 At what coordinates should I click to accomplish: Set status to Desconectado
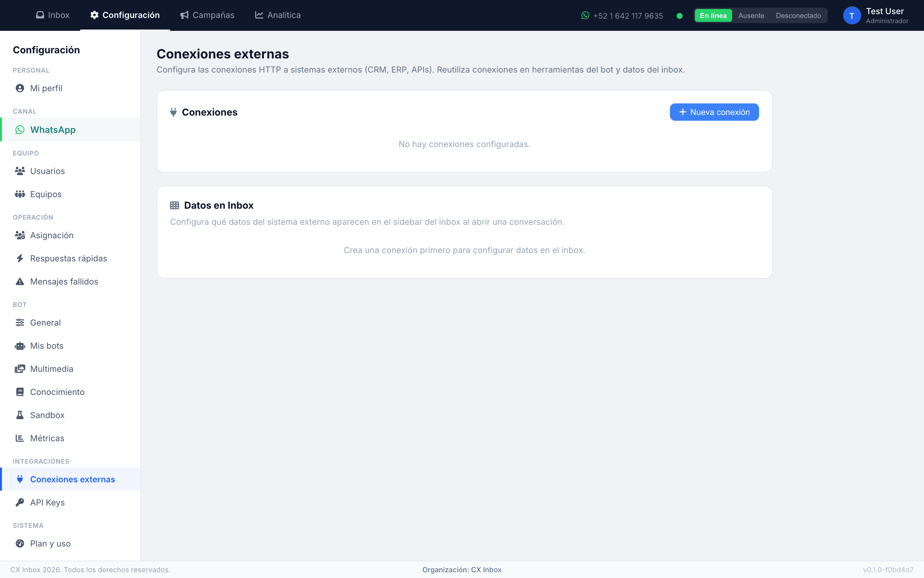[798, 16]
